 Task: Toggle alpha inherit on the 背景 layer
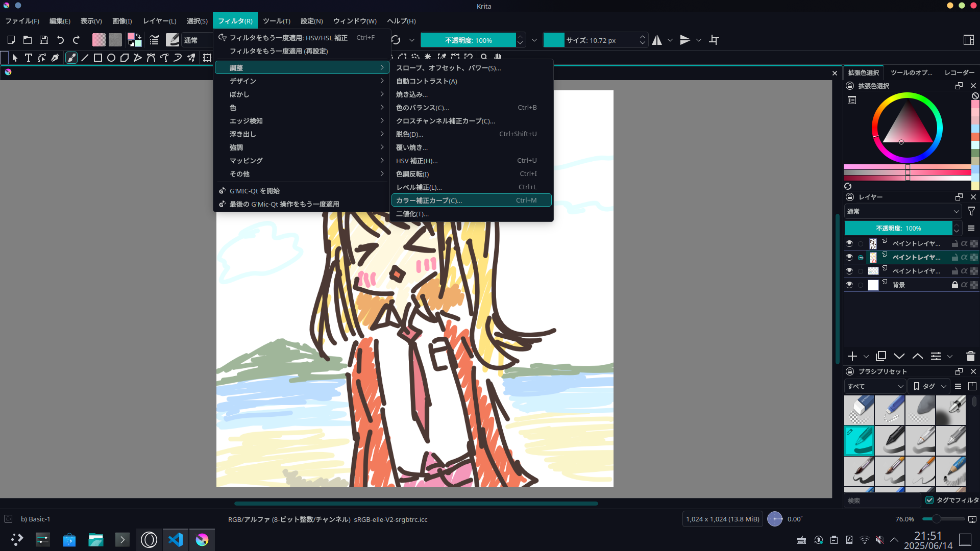coord(964,285)
